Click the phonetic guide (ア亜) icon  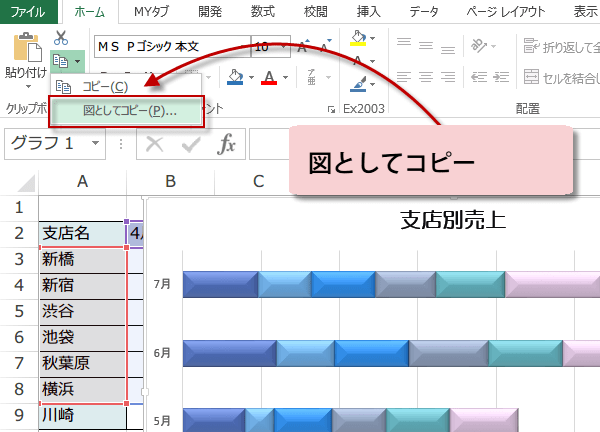[311, 77]
